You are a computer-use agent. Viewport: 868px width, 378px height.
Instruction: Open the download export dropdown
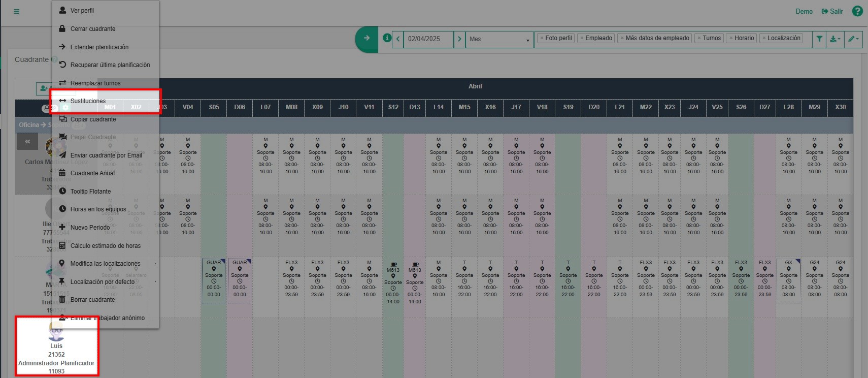pos(834,39)
